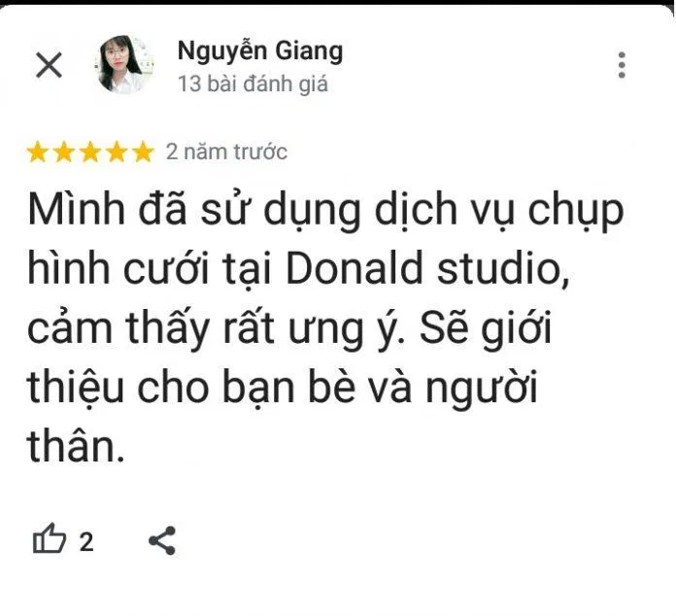View the reviewer's "13 bài đánh giá"
676x616 pixels.
pyautogui.click(x=253, y=85)
